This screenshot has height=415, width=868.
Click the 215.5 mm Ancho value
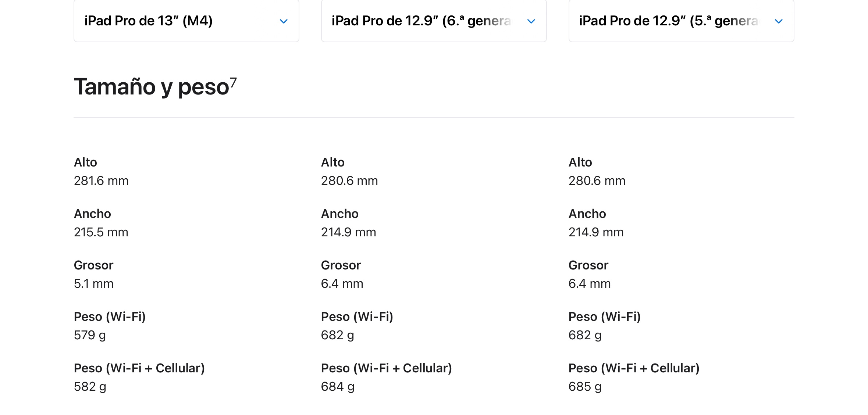pyautogui.click(x=101, y=232)
